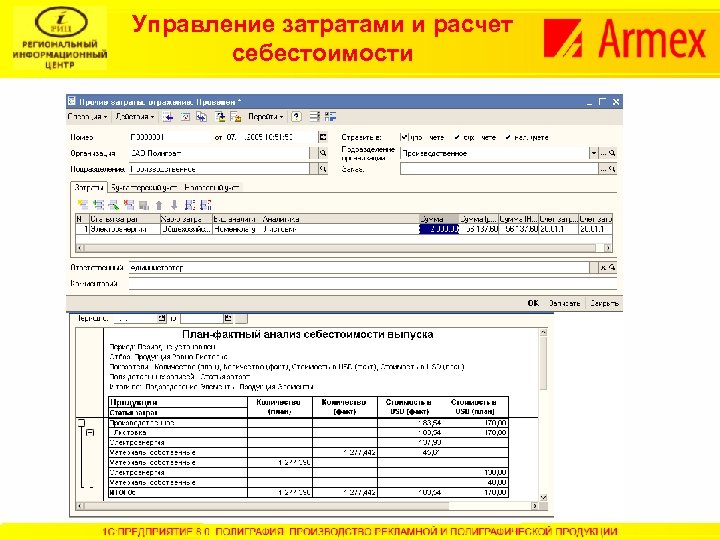Toggle reflect in tax accounting checkbox
The width and height of the screenshot is (720, 540).
[508, 137]
